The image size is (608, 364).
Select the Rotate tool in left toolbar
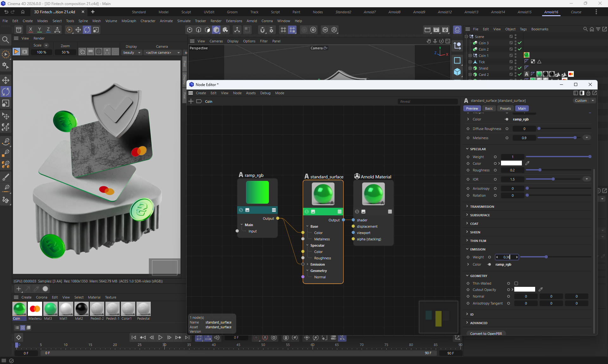coord(6,92)
